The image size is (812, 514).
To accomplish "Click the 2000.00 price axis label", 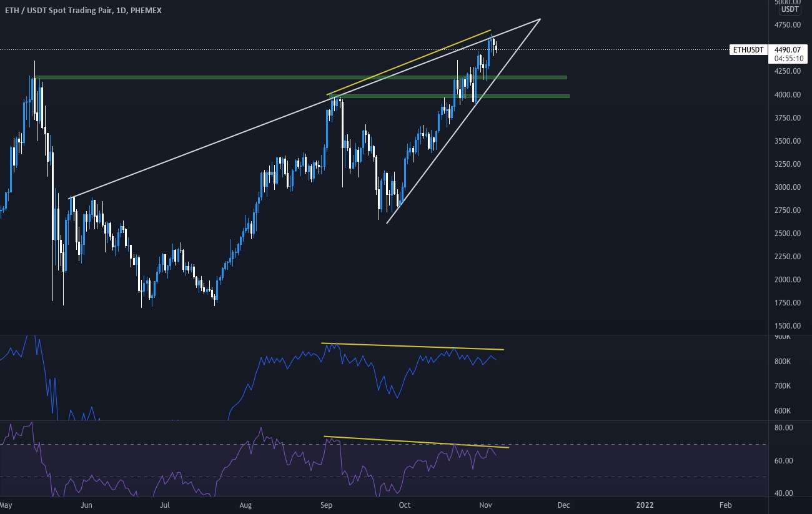I will point(787,280).
